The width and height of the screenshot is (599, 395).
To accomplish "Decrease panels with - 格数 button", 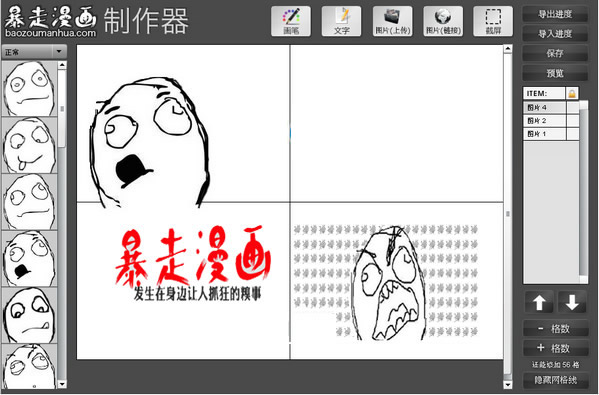I will point(555,329).
